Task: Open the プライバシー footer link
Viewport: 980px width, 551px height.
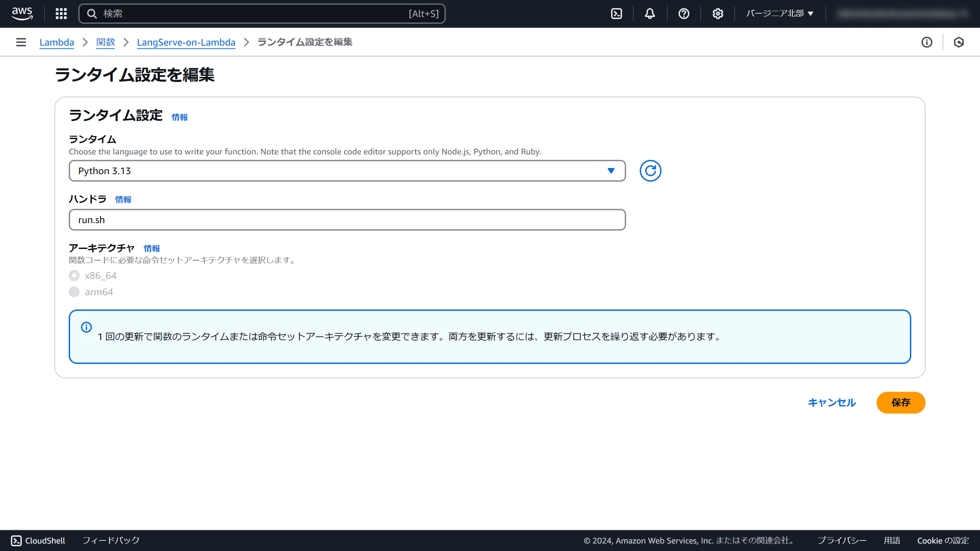Action: (842, 540)
